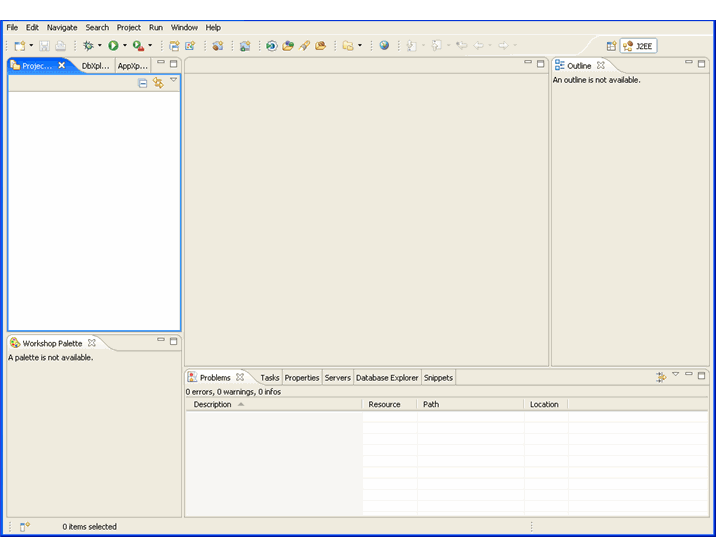
Task: Click the server picture toolbar icon
Action: 245,46
